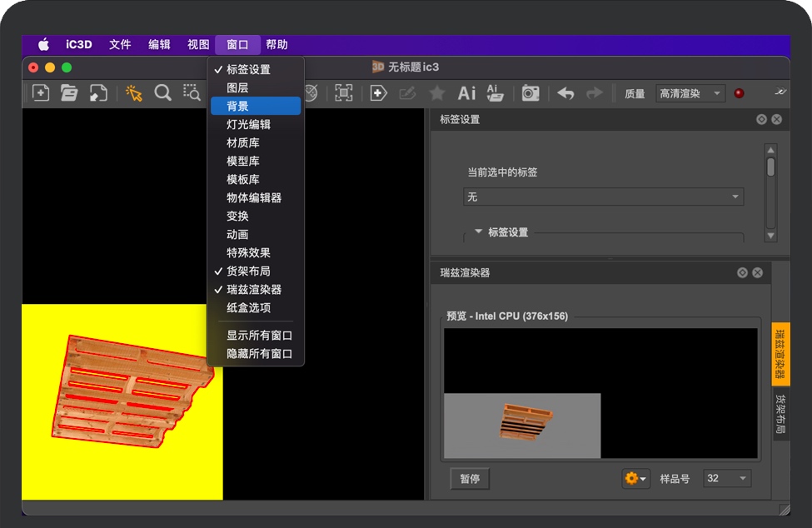Click the undo arrow icon
The image size is (812, 528).
click(x=565, y=93)
